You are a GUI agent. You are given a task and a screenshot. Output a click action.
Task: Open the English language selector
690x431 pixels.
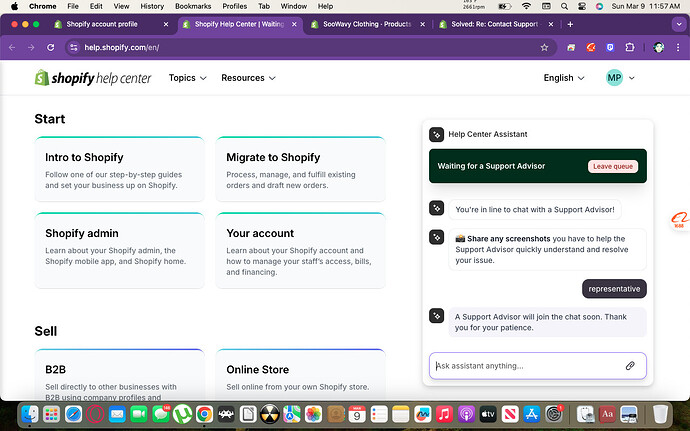pyautogui.click(x=564, y=78)
